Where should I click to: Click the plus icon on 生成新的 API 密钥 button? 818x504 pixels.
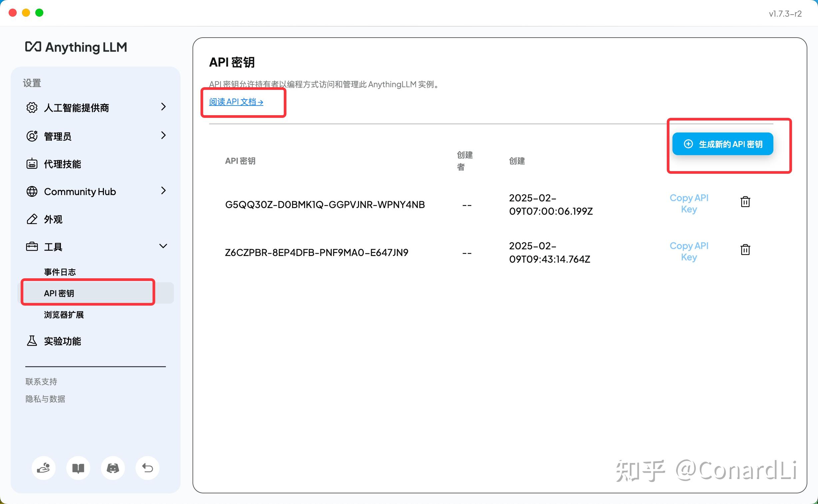(688, 144)
